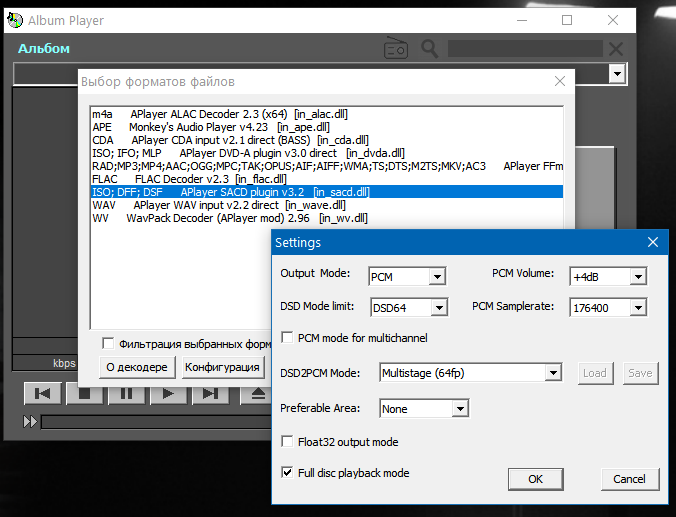
Task: Select the WavPack Decoder in_wv.dll row
Action: [x=327, y=218]
